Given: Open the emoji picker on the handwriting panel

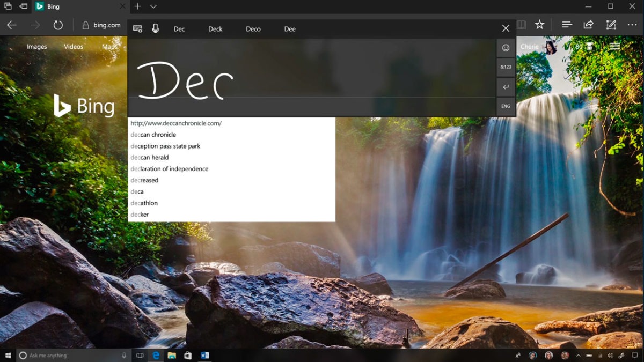Looking at the screenshot, I should 506,48.
